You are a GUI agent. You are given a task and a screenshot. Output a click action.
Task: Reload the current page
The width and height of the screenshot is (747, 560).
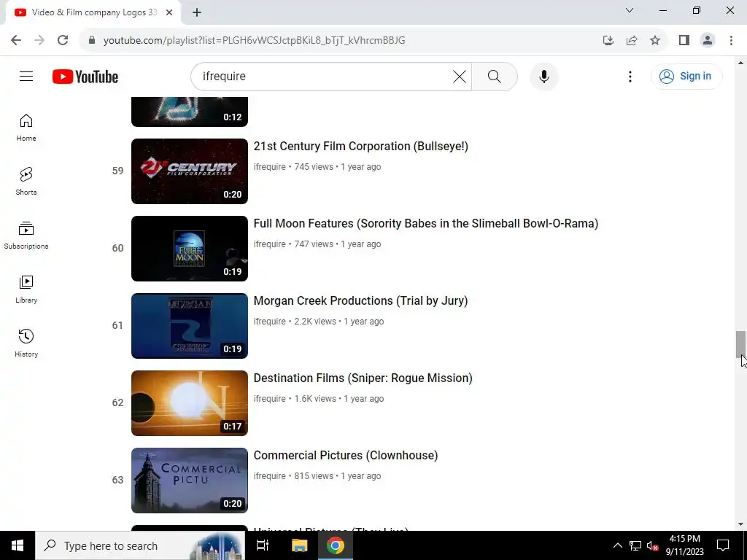point(63,40)
